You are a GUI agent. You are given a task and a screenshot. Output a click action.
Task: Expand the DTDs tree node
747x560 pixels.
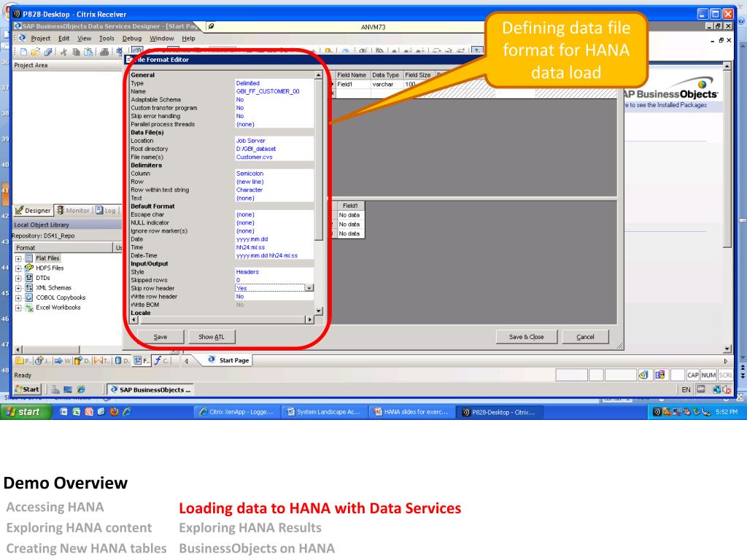[x=18, y=278]
